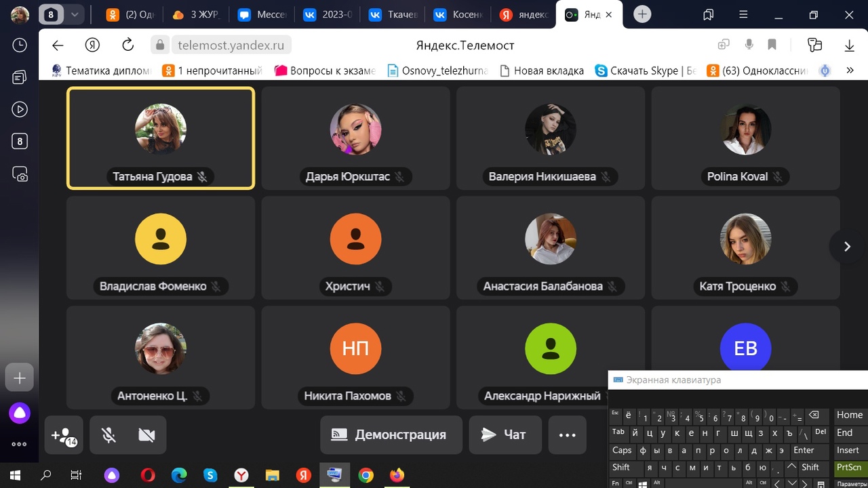Click the Alice assistant icon in sidebar
Viewport: 868px width, 488px height.
click(19, 413)
